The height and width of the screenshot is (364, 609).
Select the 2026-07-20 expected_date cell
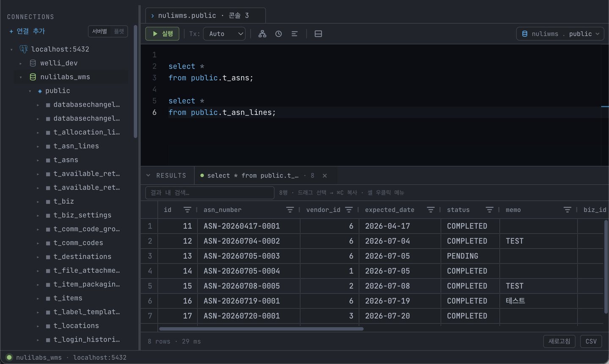[x=400, y=316]
